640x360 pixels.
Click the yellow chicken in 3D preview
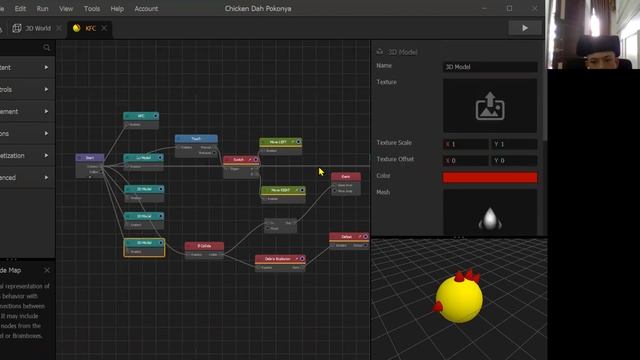point(459,297)
